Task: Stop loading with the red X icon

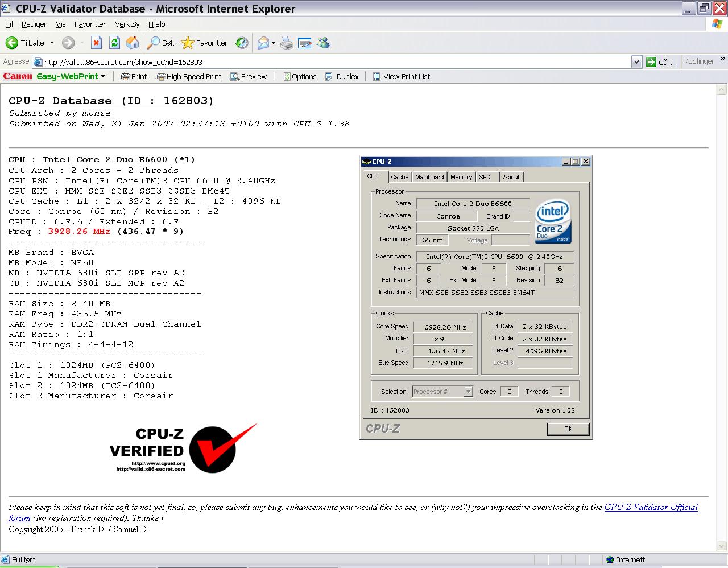Action: [x=97, y=43]
